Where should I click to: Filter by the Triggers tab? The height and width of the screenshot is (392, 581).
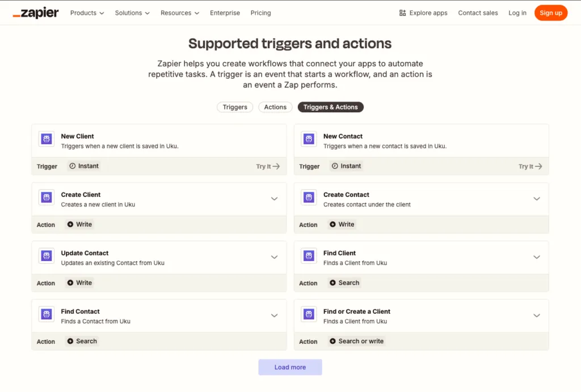[x=235, y=107]
